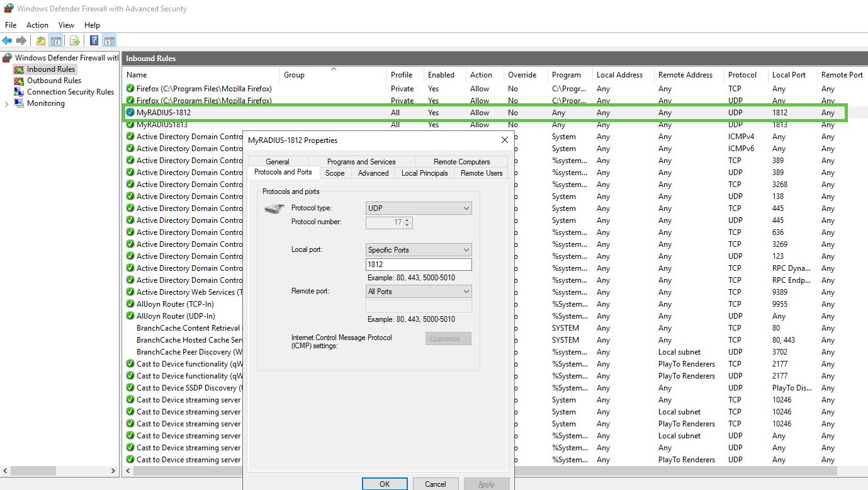Screen dimensions: 868x490
Task: Increase Protocol number with the up spinner arrow
Action: click(408, 220)
